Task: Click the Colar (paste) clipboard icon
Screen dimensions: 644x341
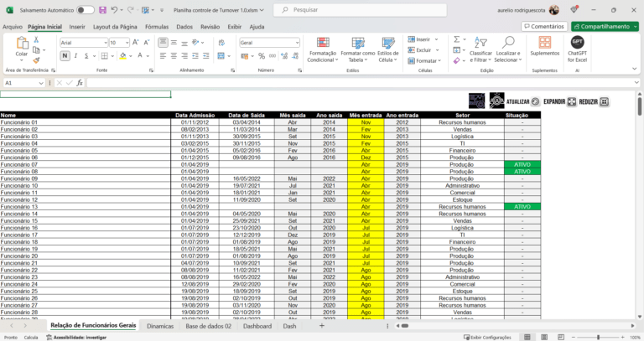Action: (x=22, y=43)
